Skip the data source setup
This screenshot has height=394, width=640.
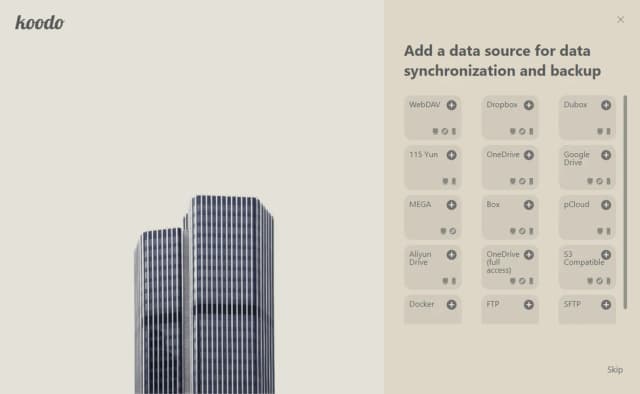615,370
